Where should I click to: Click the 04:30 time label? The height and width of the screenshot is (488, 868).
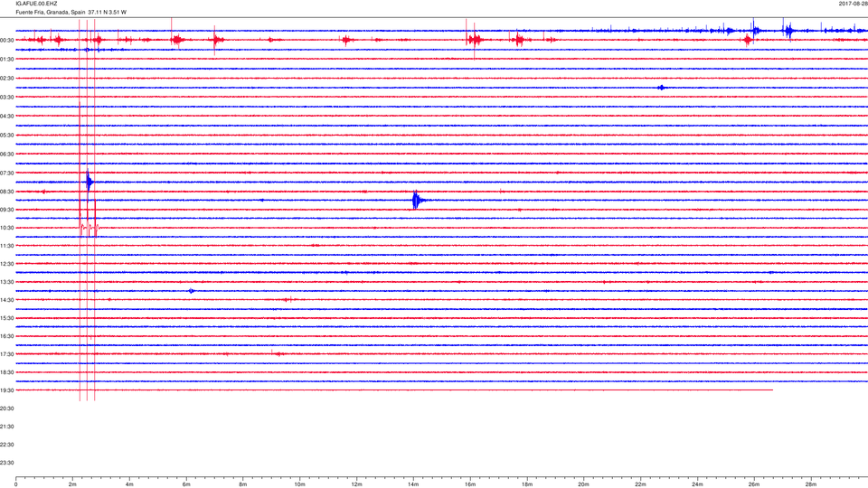[x=6, y=117]
